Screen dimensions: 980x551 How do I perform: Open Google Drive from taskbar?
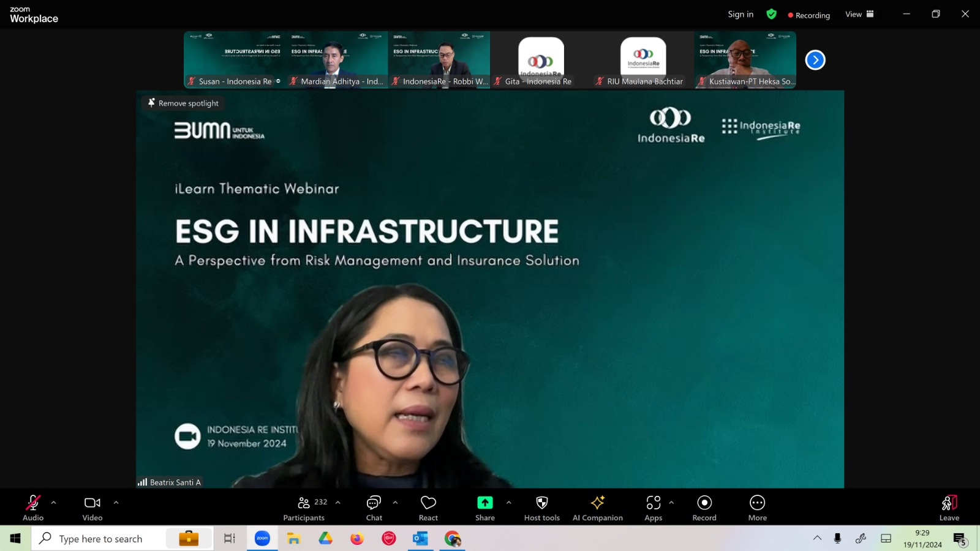tap(325, 538)
